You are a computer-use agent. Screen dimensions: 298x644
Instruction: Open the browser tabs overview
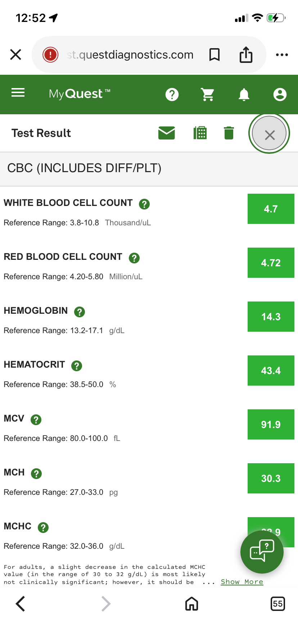coord(277,604)
